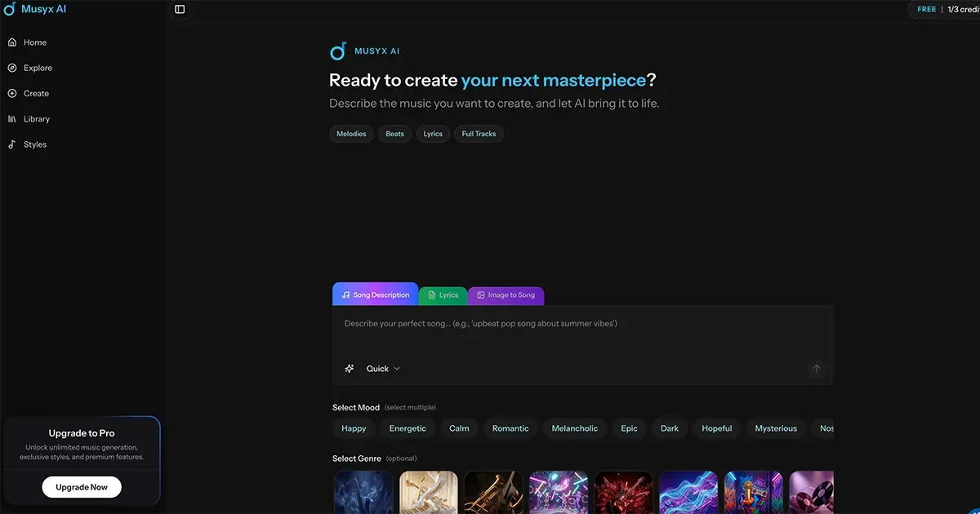Select the blue smoky saxophone genre thumbnail

(363, 492)
